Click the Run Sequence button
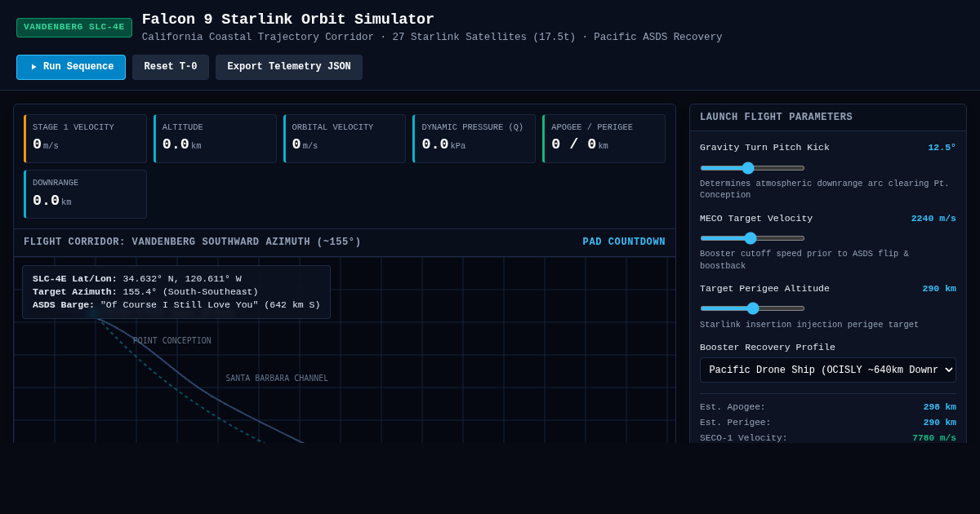980x514 pixels. click(x=71, y=67)
